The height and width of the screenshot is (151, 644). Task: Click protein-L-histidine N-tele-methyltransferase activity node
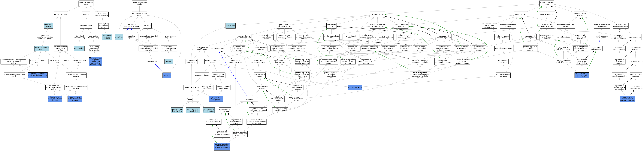click(38, 75)
